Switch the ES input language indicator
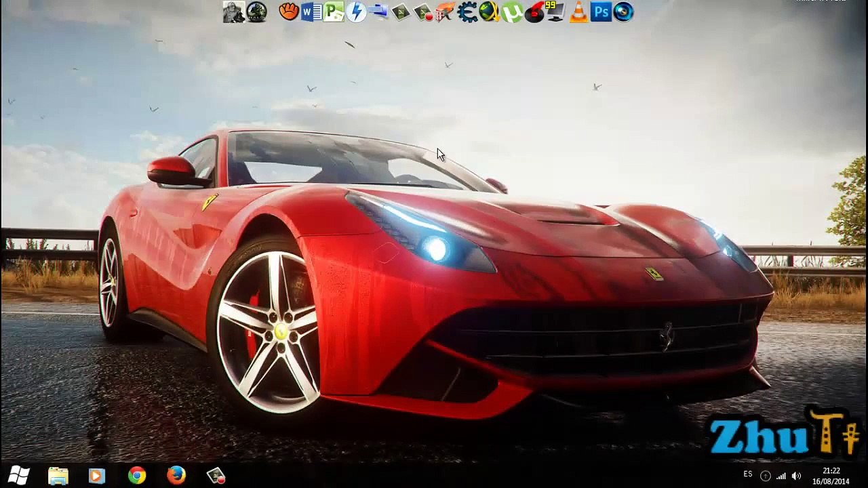868x488 pixels. pos(748,474)
